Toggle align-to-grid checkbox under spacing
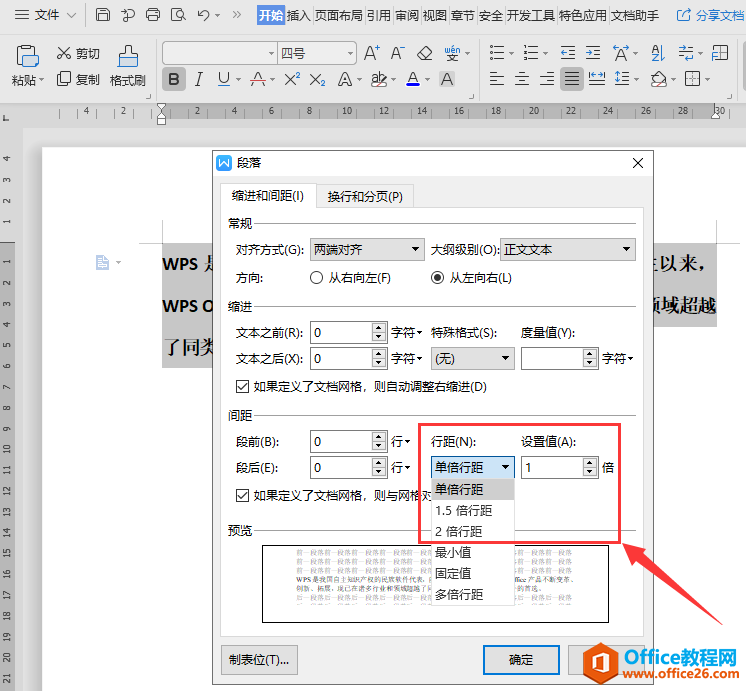746x691 pixels. (x=242, y=495)
